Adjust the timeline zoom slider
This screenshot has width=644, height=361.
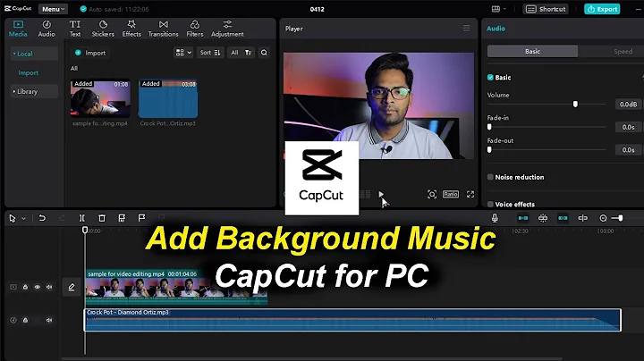coord(620,218)
